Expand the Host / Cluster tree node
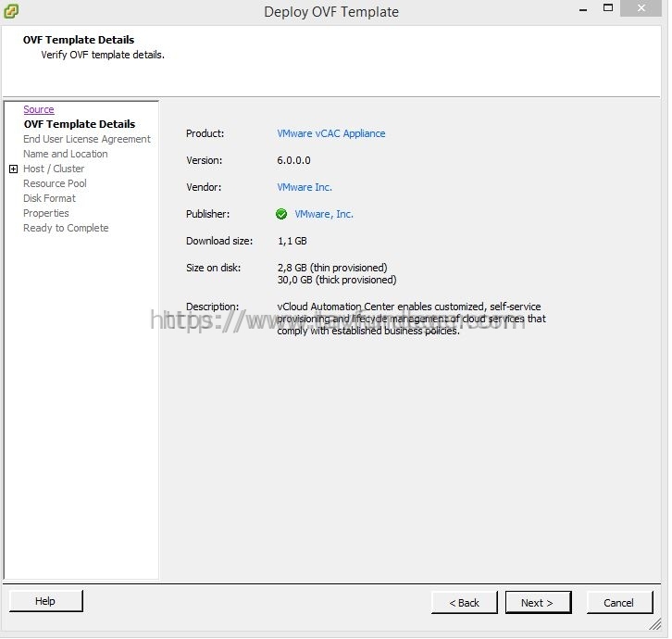 point(13,169)
